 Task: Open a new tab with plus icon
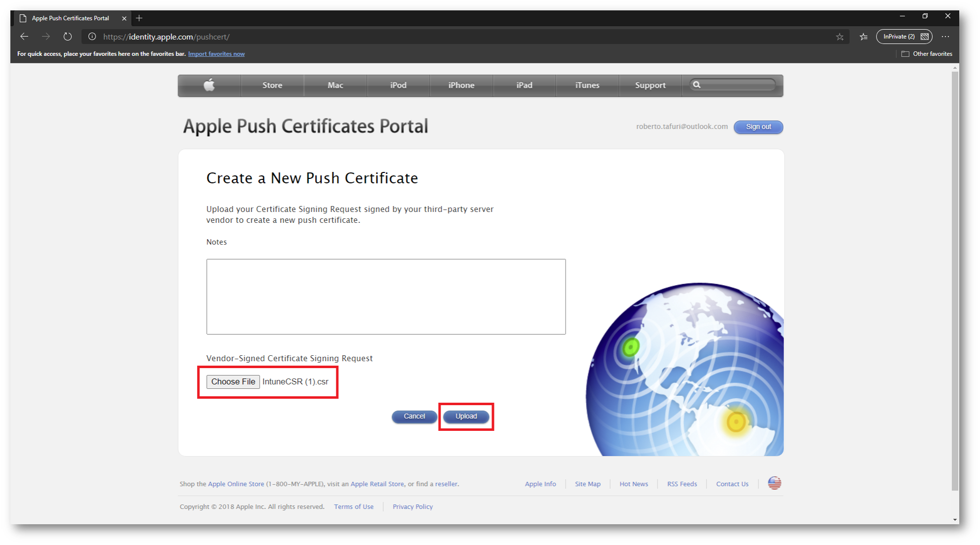coord(139,18)
